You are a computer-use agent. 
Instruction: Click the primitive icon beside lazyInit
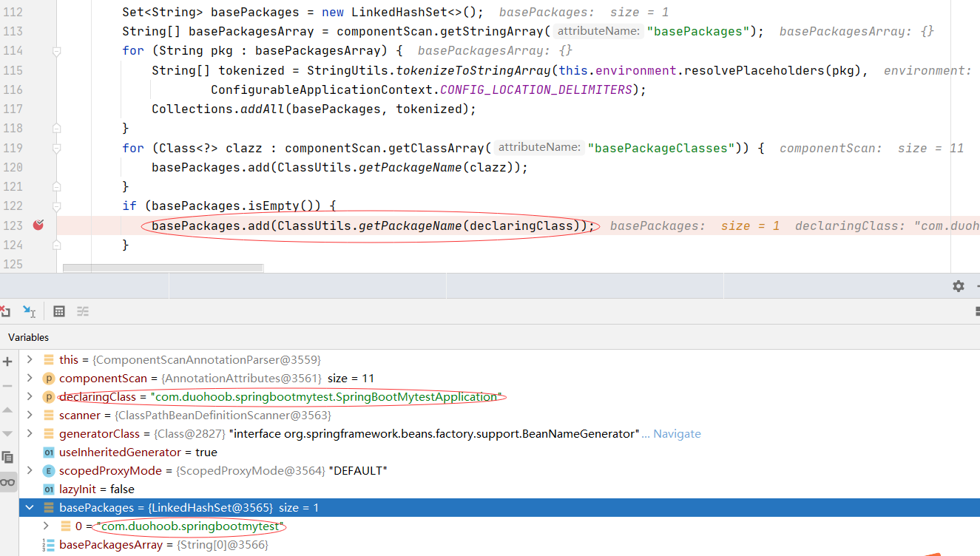[49, 489]
